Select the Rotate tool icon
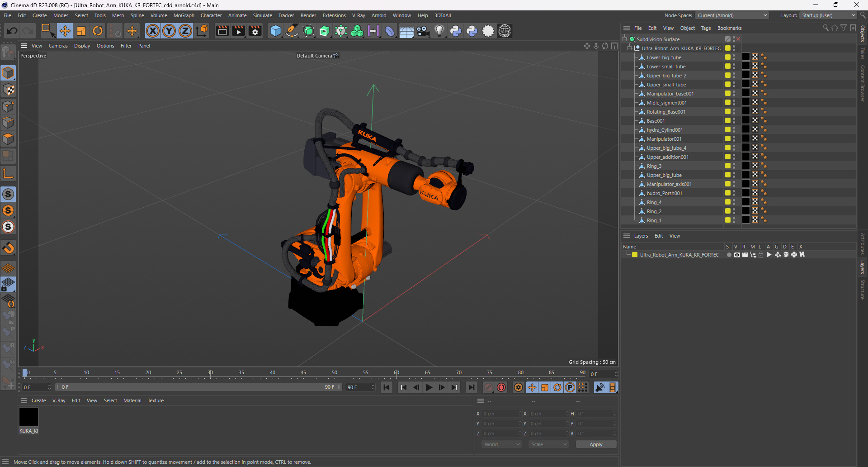868x467 pixels. point(98,31)
